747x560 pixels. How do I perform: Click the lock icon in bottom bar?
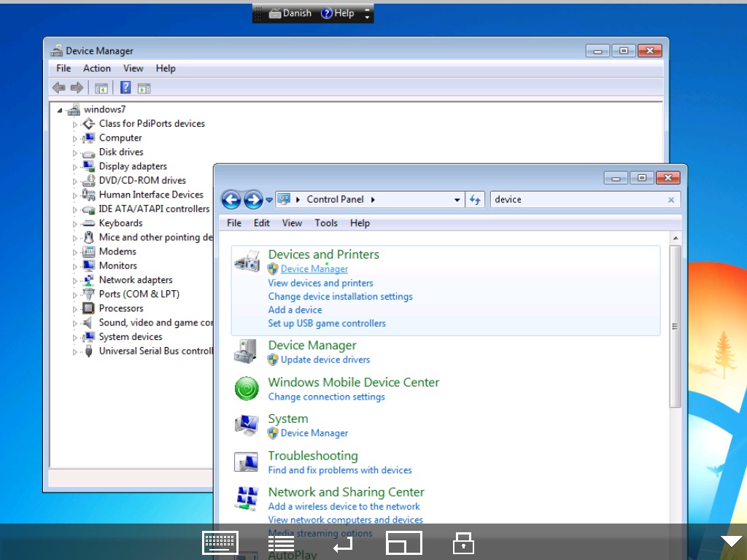coord(463,542)
